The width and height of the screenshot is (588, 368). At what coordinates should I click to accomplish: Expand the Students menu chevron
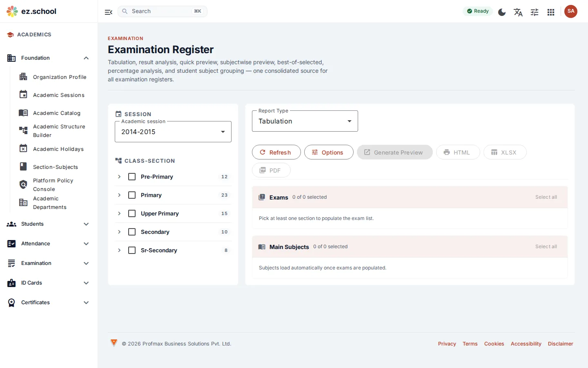coord(86,224)
